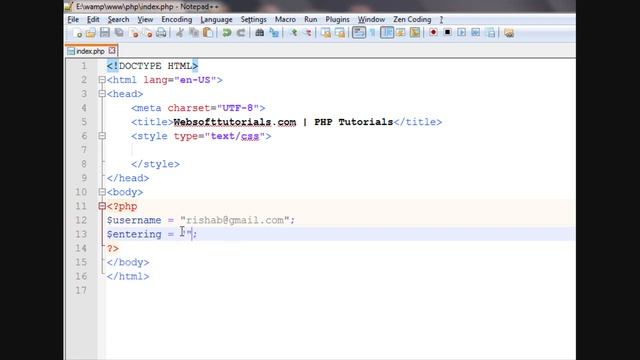Collapse the style fold marker on line 6
The height and width of the screenshot is (360, 640).
[x=102, y=136]
